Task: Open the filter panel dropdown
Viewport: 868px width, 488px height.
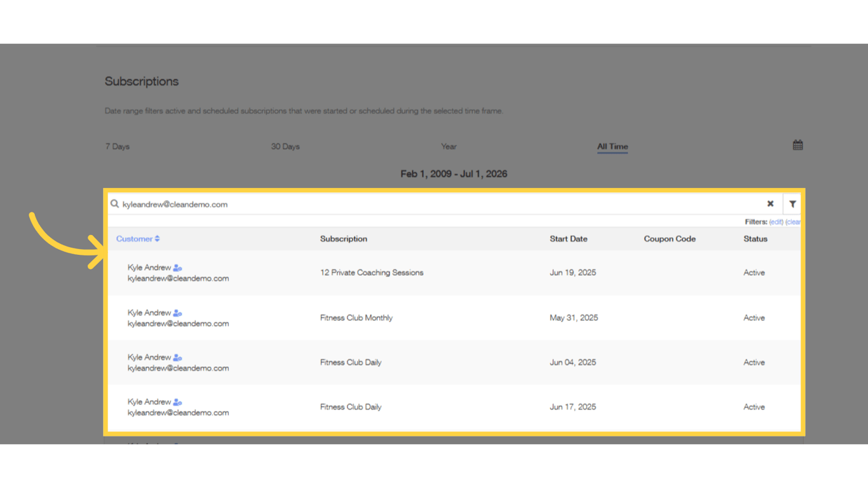Action: [792, 203]
